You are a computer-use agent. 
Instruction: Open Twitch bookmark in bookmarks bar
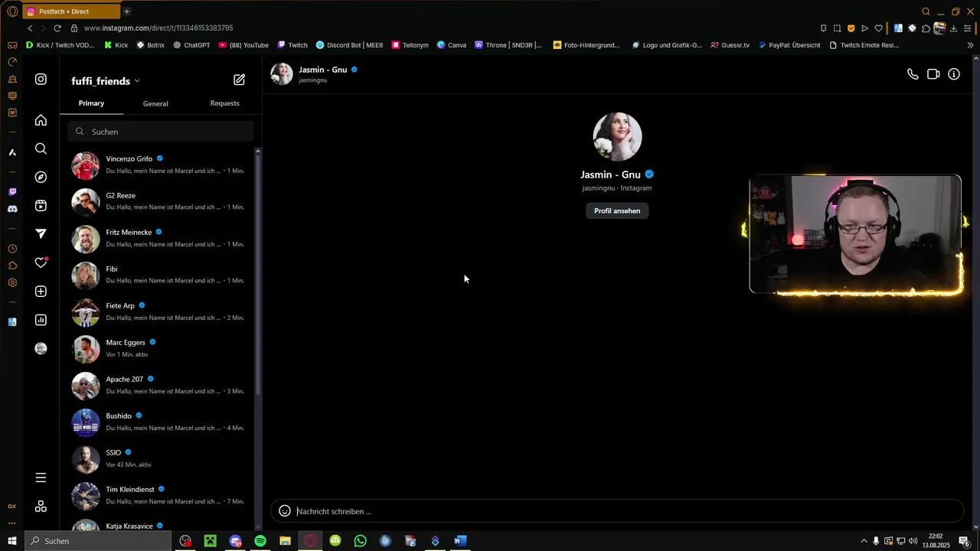(292, 45)
